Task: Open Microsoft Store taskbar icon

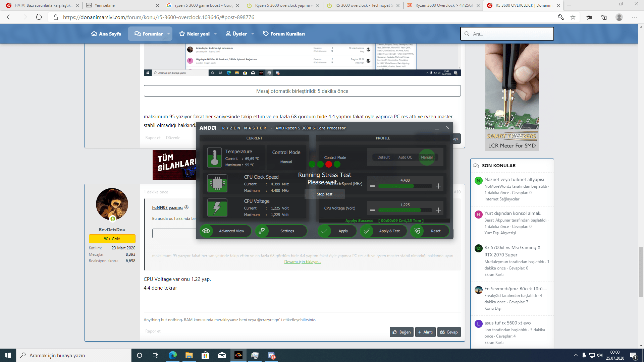Action: tap(205, 355)
